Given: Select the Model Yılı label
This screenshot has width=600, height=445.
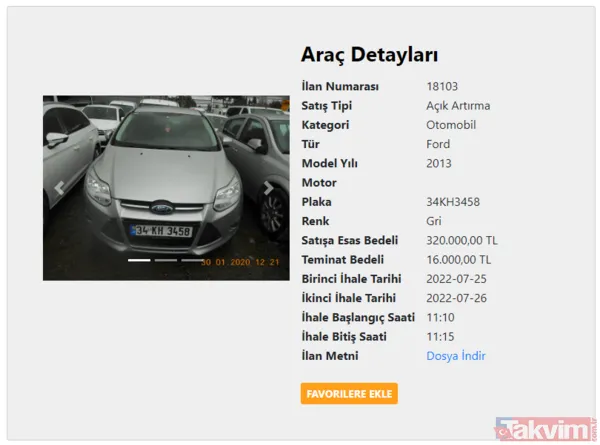Looking at the screenshot, I should pos(329,163).
